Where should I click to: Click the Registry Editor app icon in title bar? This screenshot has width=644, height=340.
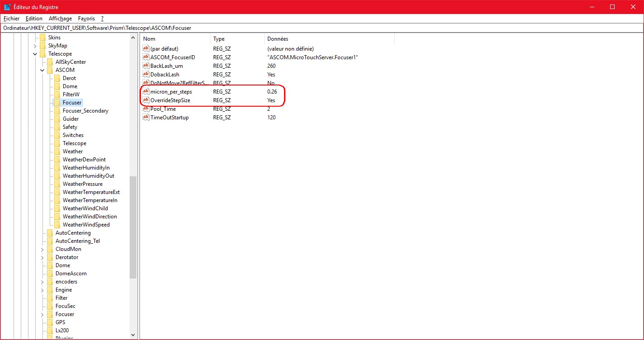7,7
